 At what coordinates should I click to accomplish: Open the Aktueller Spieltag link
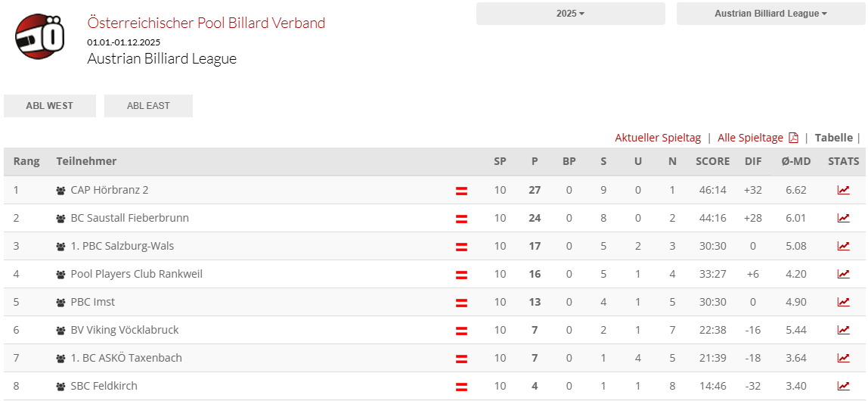click(x=658, y=138)
